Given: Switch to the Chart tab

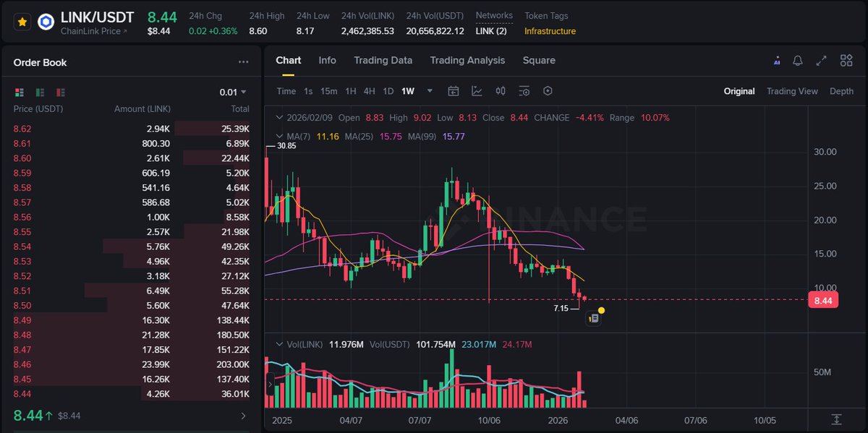Looking at the screenshot, I should [x=289, y=61].
